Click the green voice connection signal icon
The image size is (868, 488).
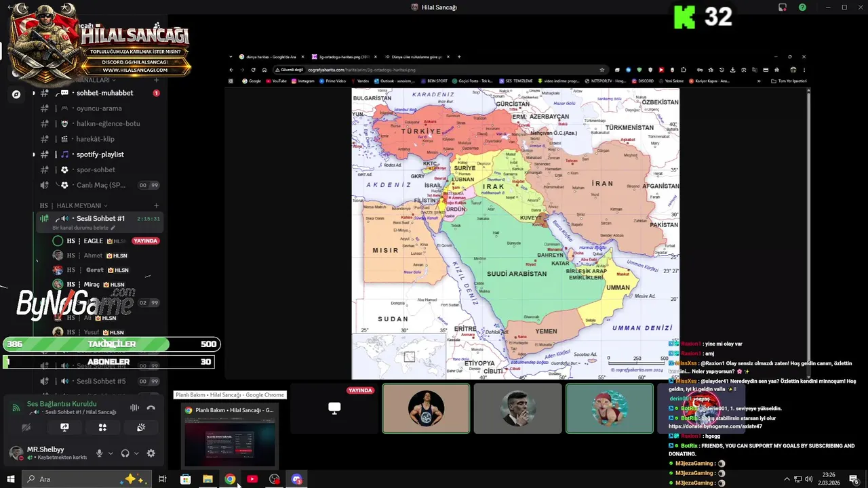pyautogui.click(x=16, y=407)
